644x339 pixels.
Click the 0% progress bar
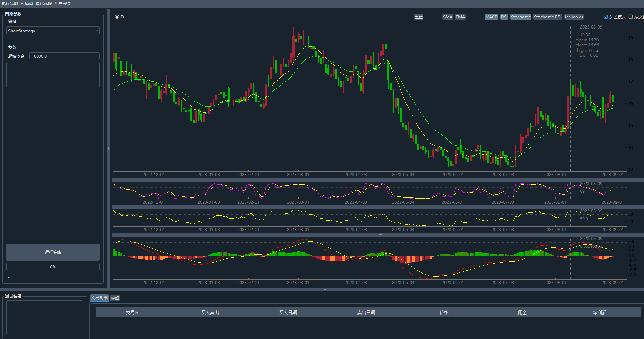click(53, 267)
